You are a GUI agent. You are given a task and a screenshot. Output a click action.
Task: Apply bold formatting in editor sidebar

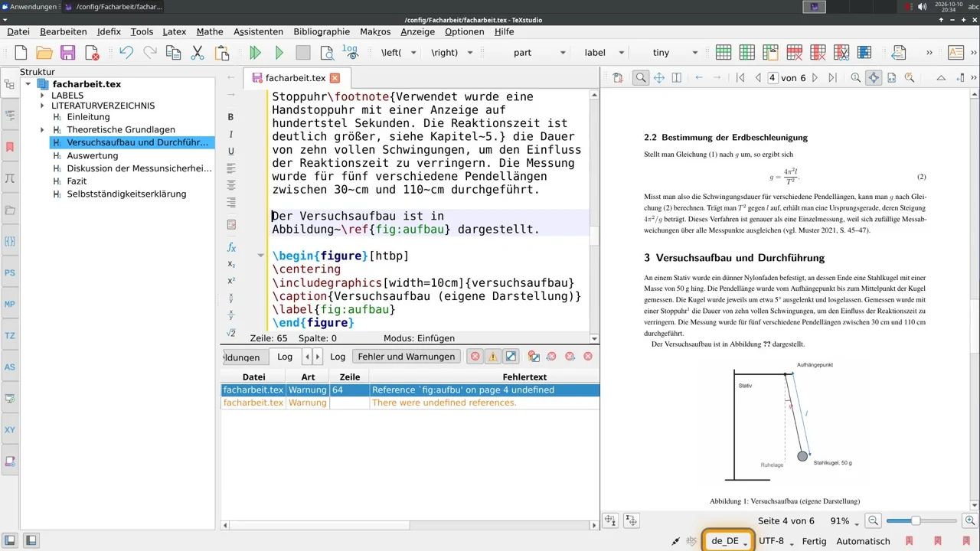(231, 117)
